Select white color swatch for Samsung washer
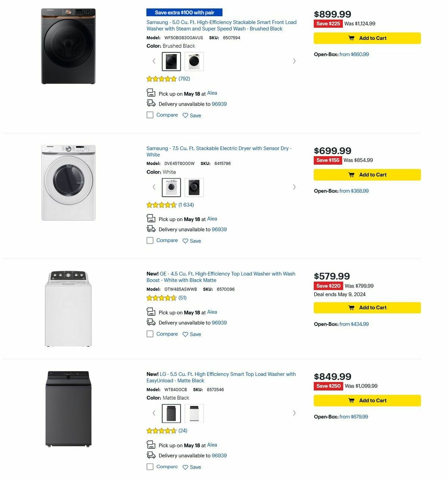Image resolution: width=448 pixels, height=479 pixels. pyautogui.click(x=193, y=61)
